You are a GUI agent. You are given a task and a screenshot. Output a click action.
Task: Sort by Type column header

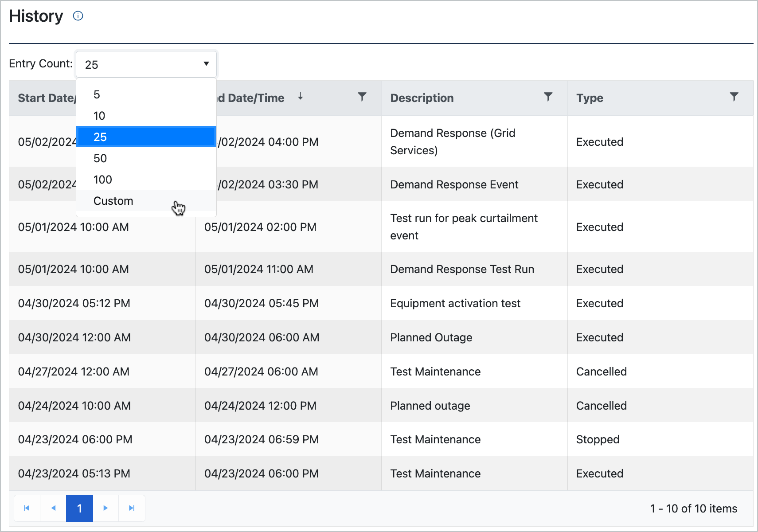(590, 98)
